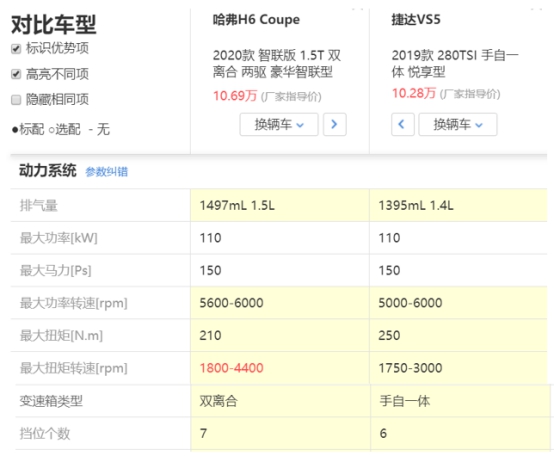This screenshot has height=456, width=554.
Task: Click the 最大扭矩[N.m] value 250
Action: coord(389,336)
